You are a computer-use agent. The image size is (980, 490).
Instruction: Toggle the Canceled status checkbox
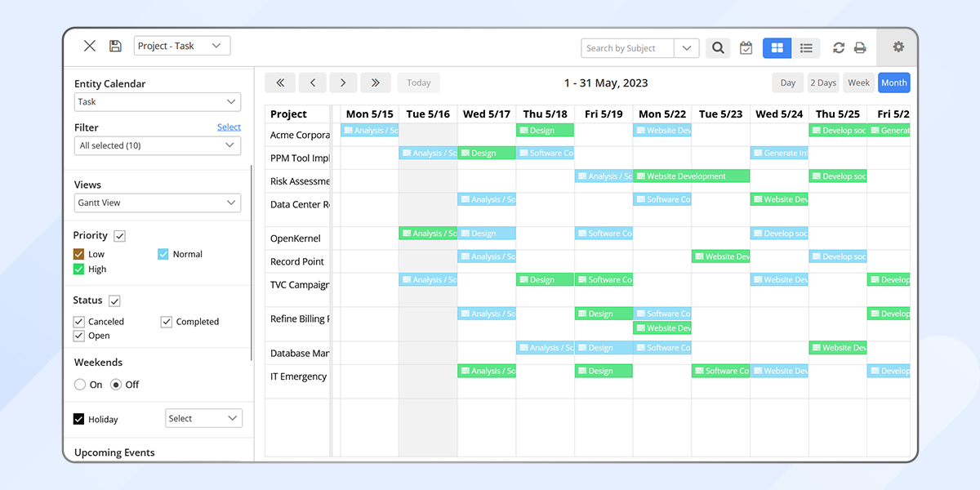[x=79, y=322]
